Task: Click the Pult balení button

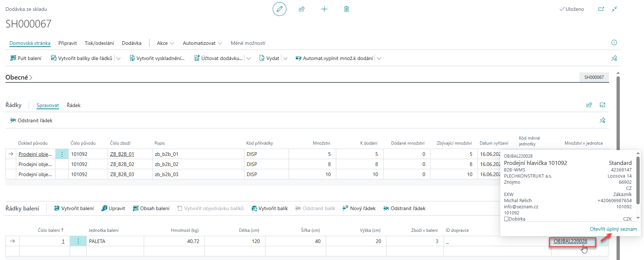Action: [26, 58]
